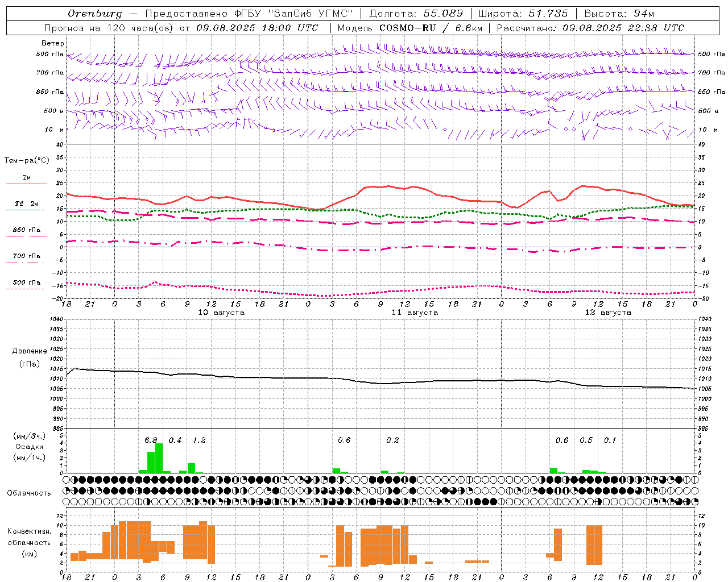Image resolution: width=728 pixels, height=582 pixels.
Task: Click the Прогноз на 120 часа(ов) text
Action: click(x=109, y=28)
